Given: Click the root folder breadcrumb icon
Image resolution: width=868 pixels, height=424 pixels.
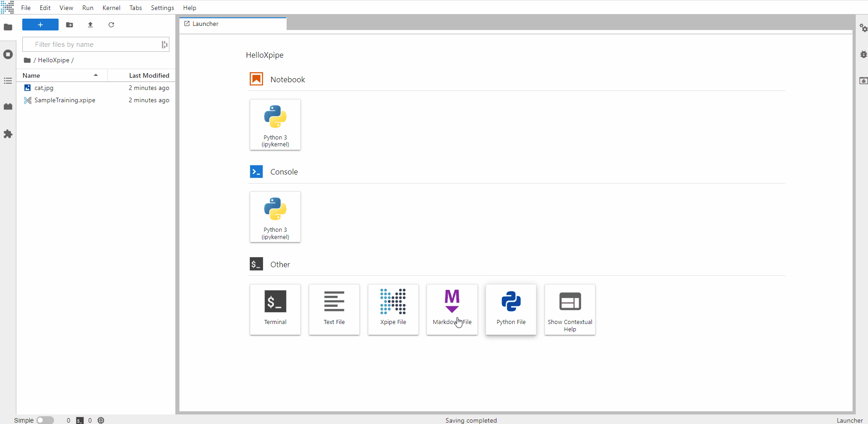Looking at the screenshot, I should pos(27,60).
